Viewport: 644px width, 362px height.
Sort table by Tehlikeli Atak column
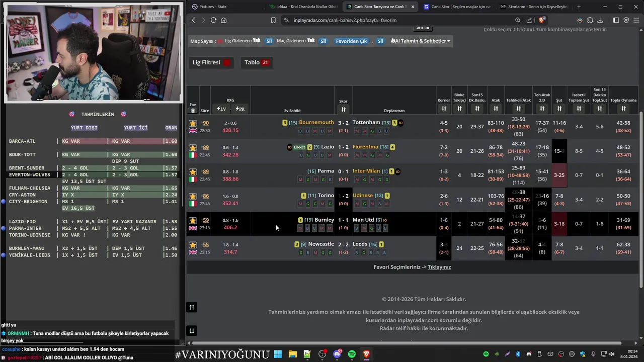(x=518, y=109)
